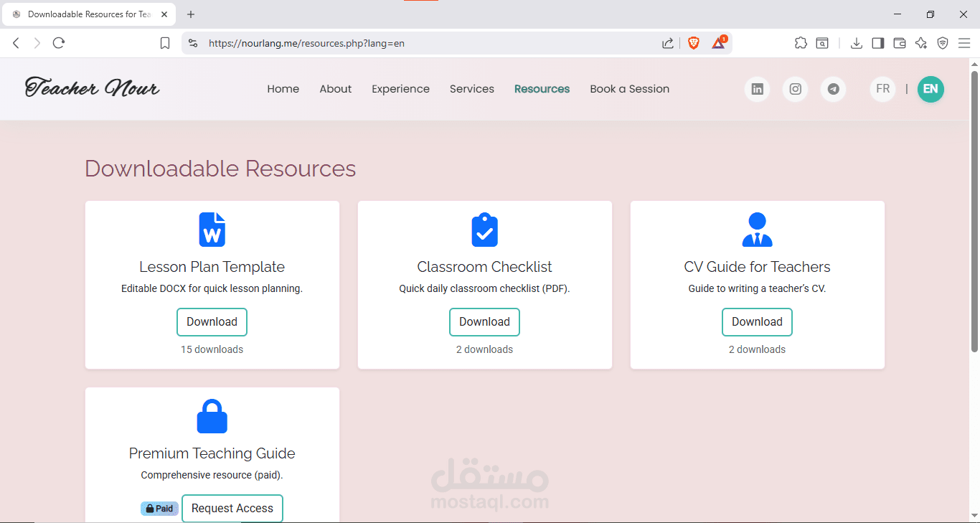Open site settings icon in the address bar
This screenshot has height=523, width=980.
[192, 43]
